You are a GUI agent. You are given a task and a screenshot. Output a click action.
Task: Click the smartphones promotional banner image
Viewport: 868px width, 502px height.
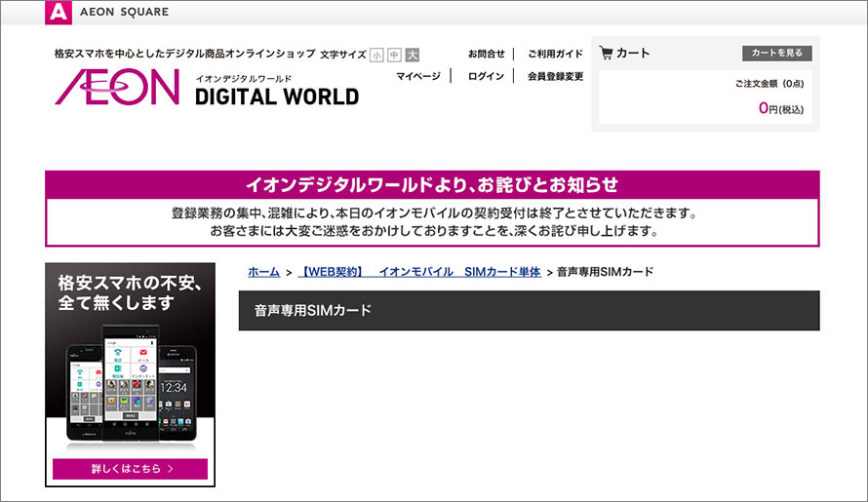click(x=130, y=374)
